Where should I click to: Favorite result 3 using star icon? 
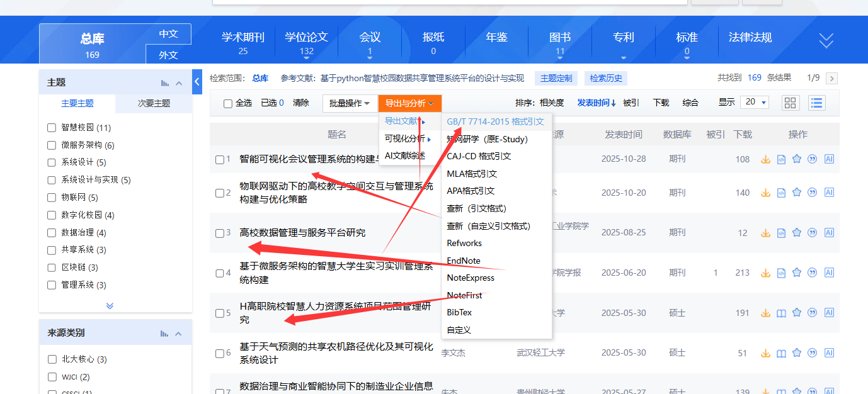tap(797, 233)
